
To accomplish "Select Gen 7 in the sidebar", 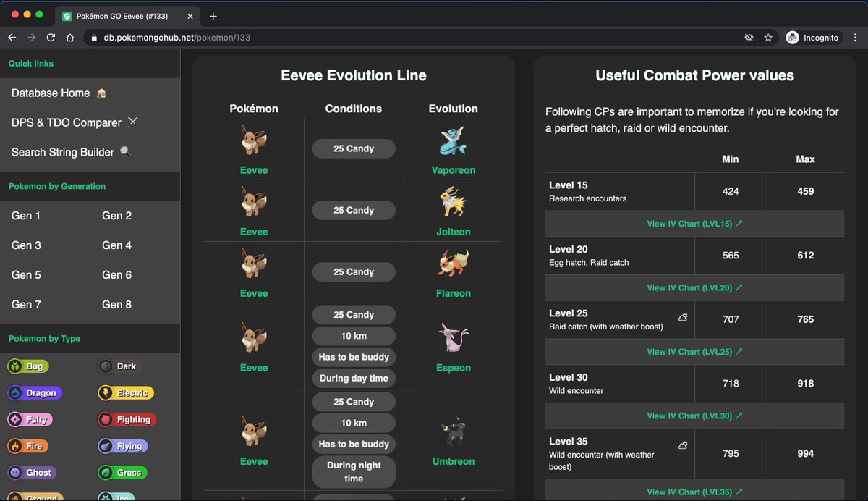I will pyautogui.click(x=26, y=305).
